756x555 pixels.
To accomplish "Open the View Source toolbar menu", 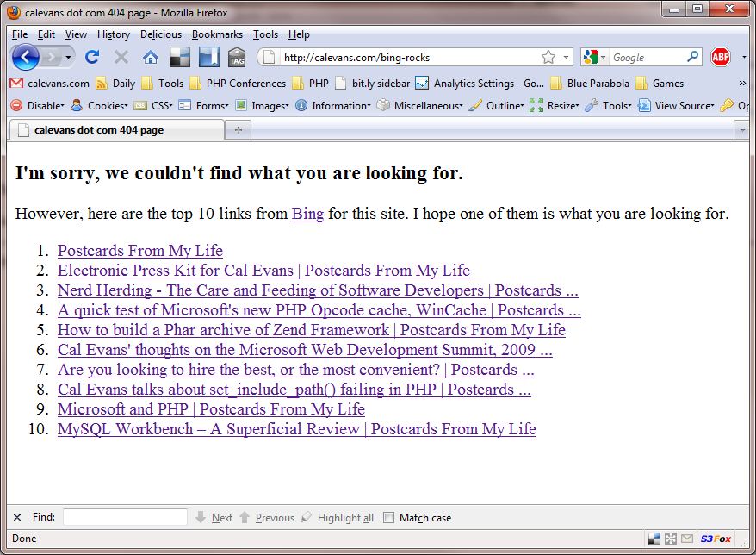I will (x=676, y=106).
